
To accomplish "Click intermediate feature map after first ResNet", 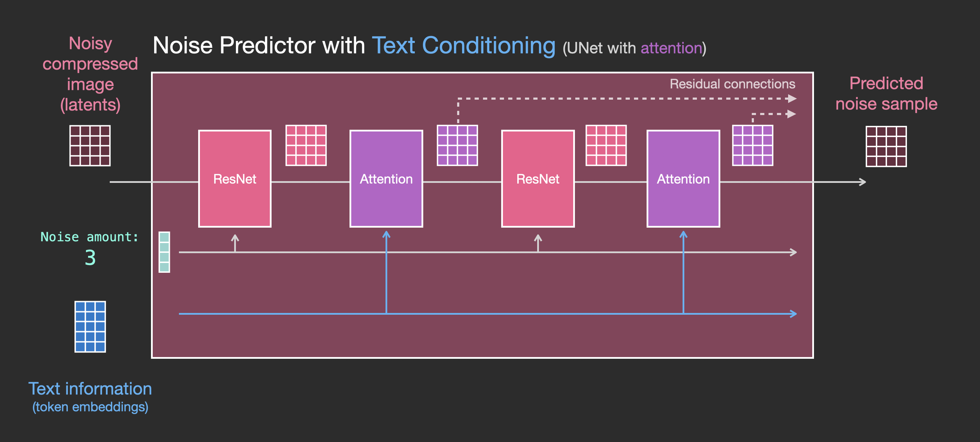I will 304,143.
